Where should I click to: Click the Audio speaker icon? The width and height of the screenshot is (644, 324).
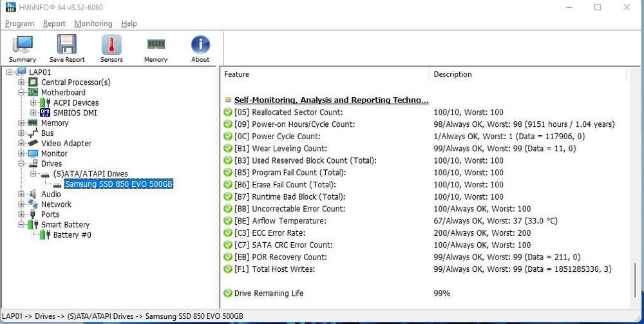tap(33, 194)
